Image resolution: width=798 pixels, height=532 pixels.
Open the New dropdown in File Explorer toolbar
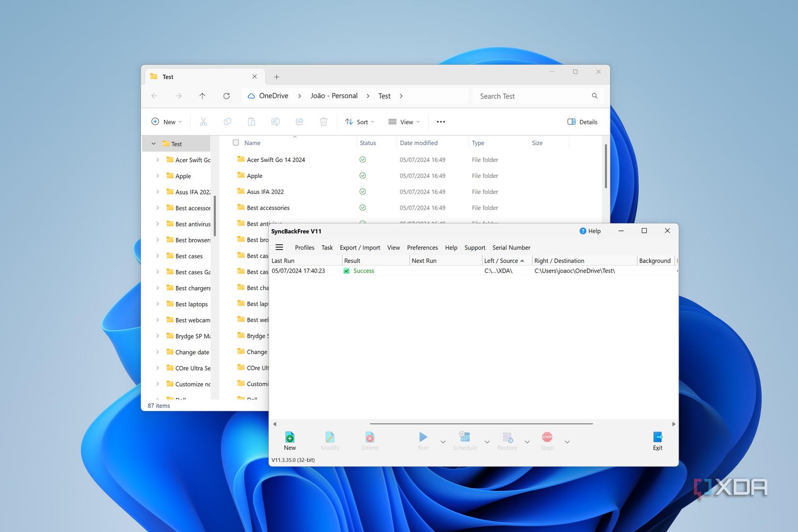(166, 122)
